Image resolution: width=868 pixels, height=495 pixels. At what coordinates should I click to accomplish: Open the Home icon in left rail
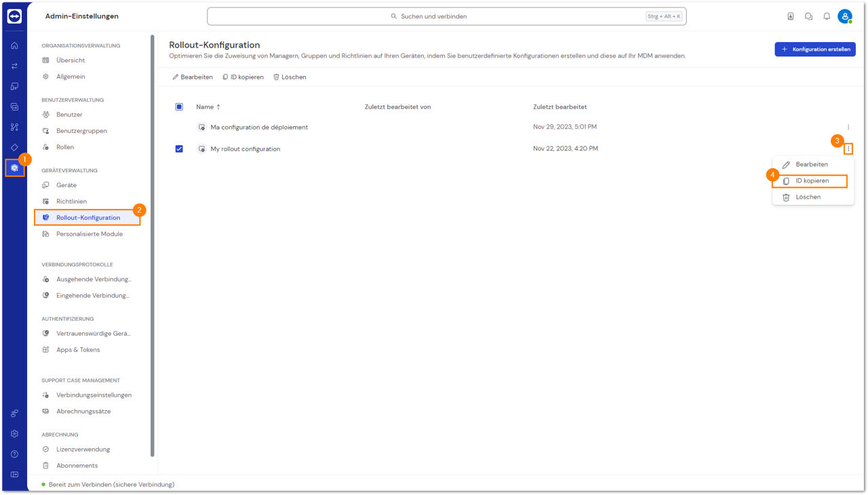point(14,45)
